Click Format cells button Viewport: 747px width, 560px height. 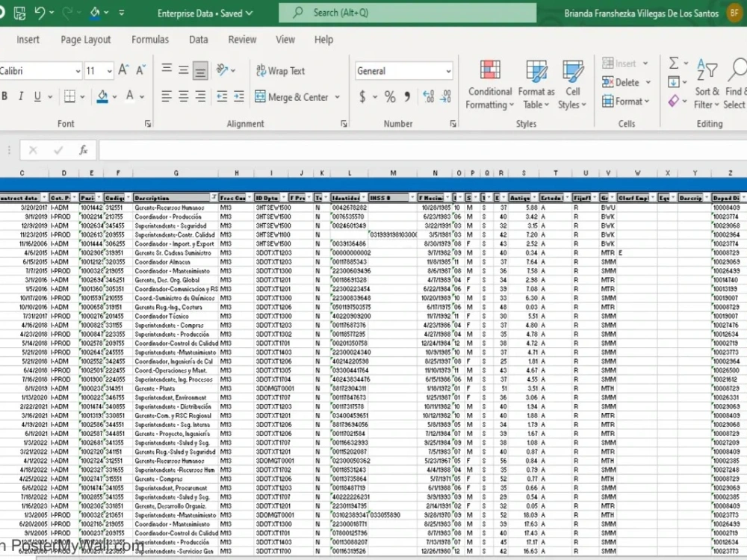click(626, 102)
